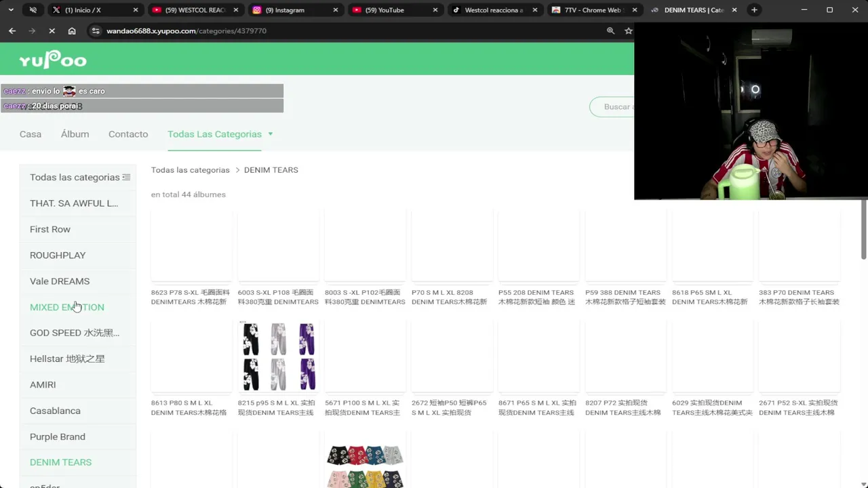
Task: Close the Westcol reacciona TikTok tab
Action: (535, 10)
